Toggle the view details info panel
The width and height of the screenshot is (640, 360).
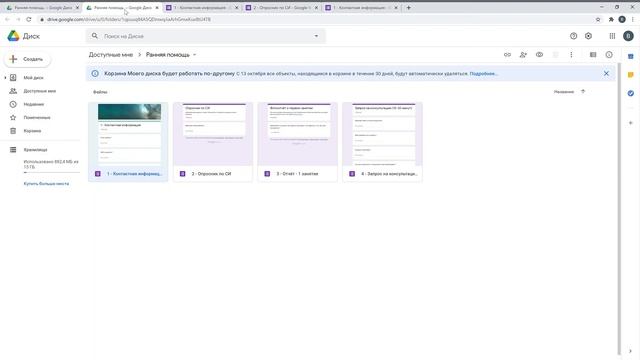coord(609,55)
